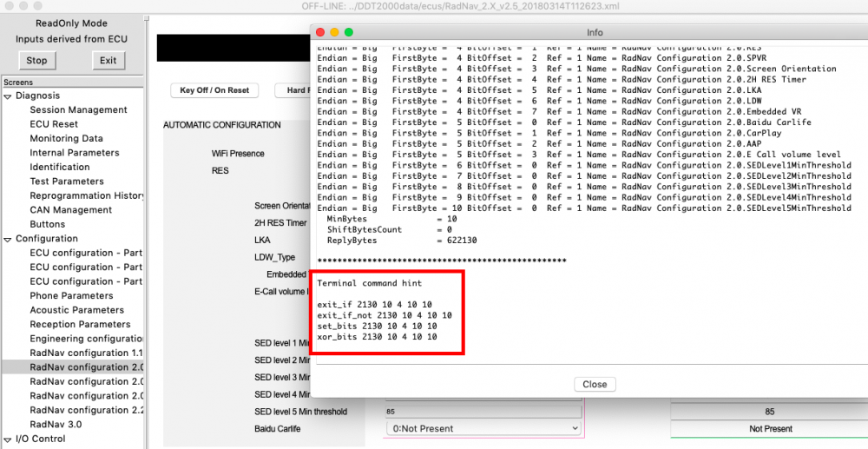Click the 'ReplyBytes = 622130' line
The width and height of the screenshot is (868, 449).
401,241
